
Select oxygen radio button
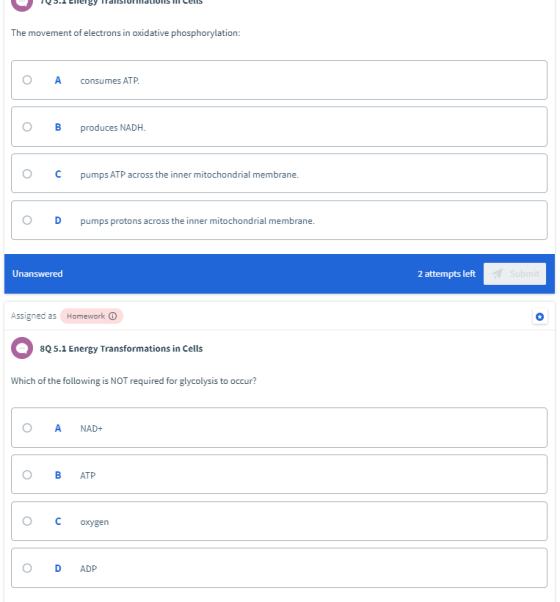pyautogui.click(x=27, y=521)
